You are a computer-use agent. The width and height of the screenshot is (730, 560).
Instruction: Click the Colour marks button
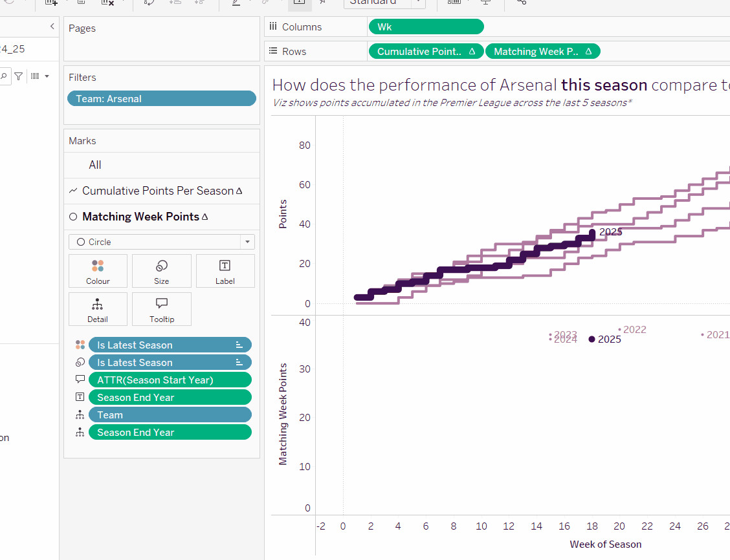tap(98, 271)
